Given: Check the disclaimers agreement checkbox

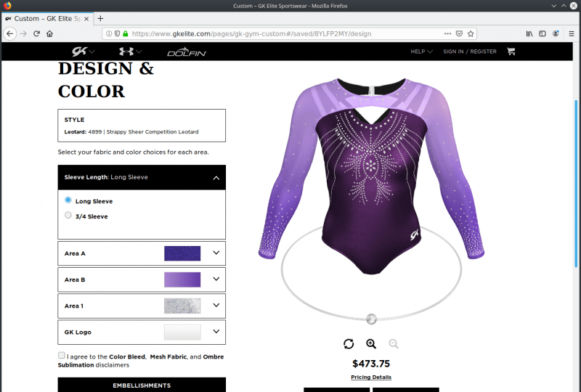Looking at the screenshot, I should click(x=62, y=355).
